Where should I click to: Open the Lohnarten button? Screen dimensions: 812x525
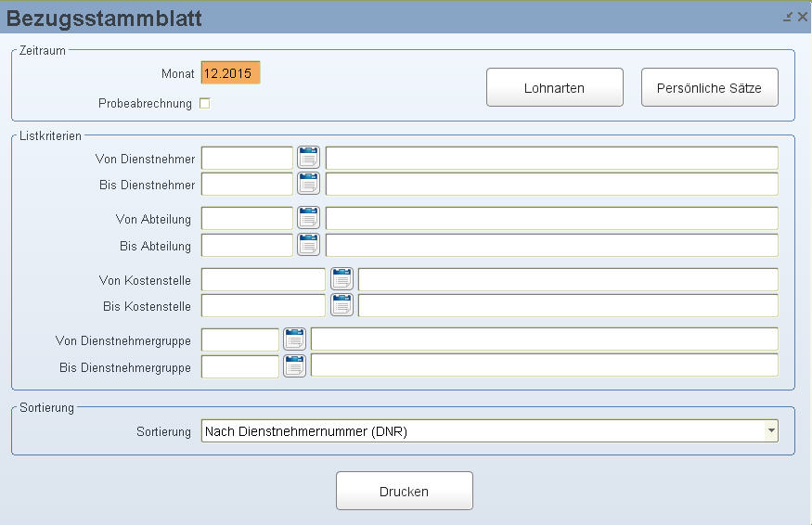pyautogui.click(x=555, y=87)
